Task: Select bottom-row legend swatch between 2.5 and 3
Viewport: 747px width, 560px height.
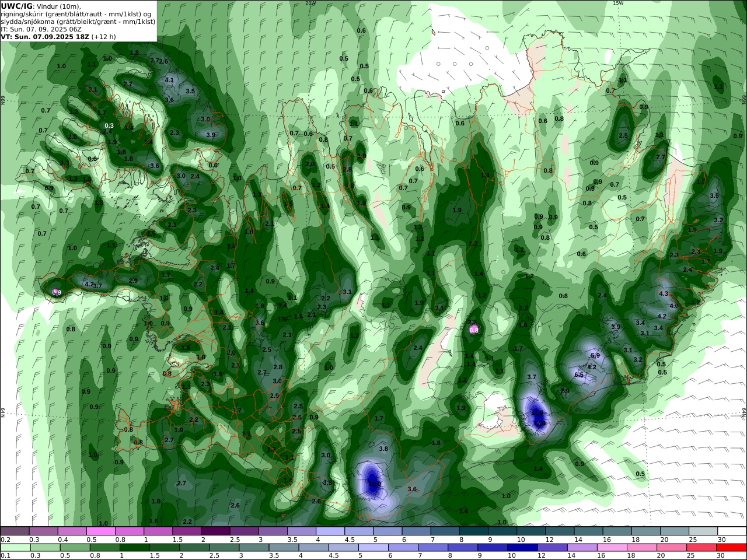Action: click(224, 548)
